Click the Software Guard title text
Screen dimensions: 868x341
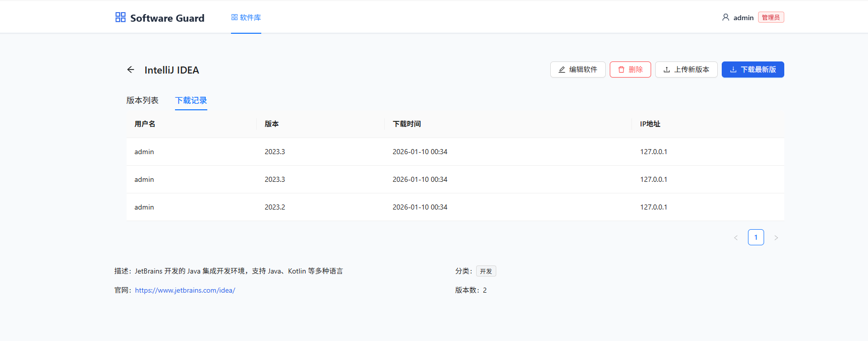click(167, 18)
